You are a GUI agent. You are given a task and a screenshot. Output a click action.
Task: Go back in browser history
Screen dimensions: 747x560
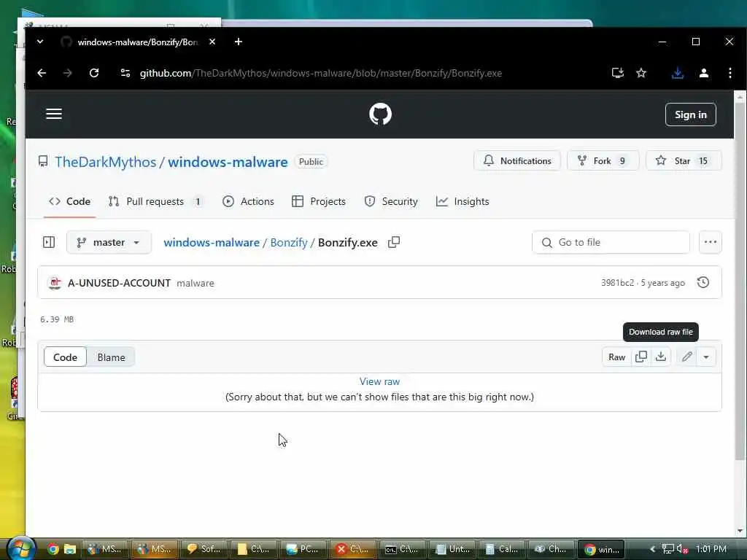(x=42, y=73)
